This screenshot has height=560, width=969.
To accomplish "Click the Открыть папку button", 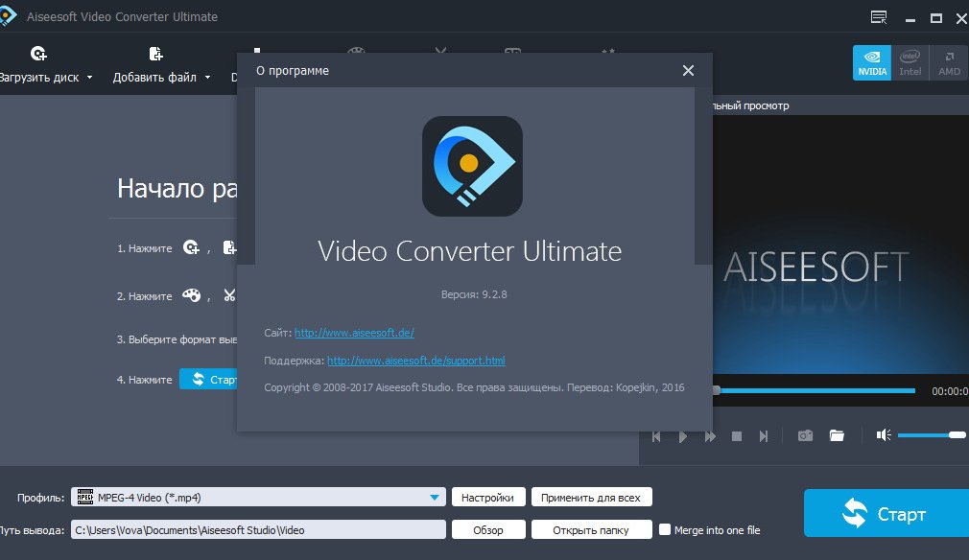I will [x=591, y=529].
